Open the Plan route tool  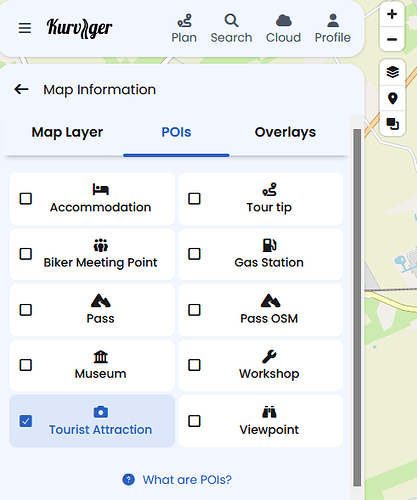pyautogui.click(x=184, y=29)
